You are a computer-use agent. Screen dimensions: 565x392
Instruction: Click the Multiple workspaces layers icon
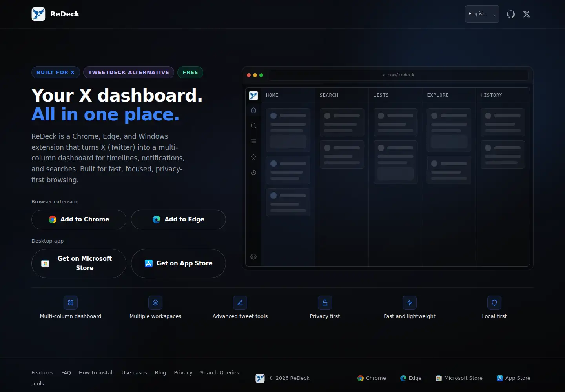(155, 303)
